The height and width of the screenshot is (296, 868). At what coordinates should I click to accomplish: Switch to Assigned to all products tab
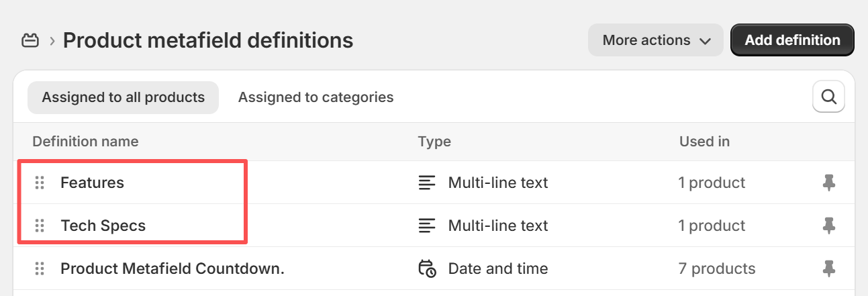[123, 97]
